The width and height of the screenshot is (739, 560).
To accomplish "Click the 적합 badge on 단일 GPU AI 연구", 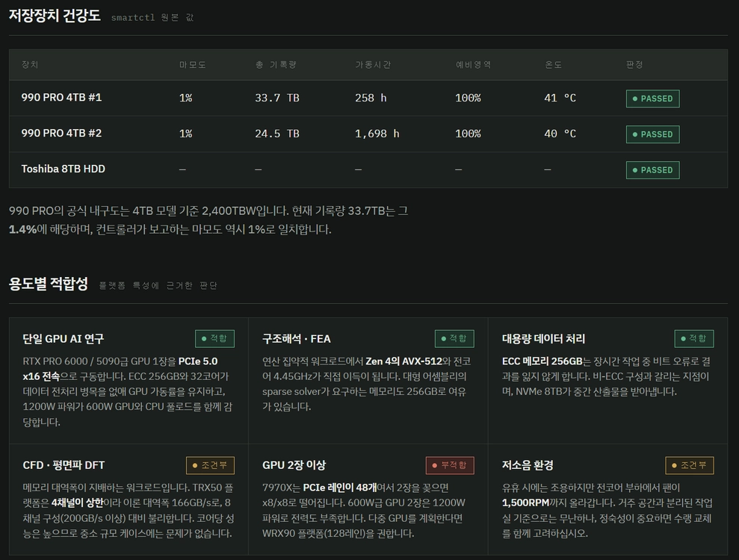I will [x=214, y=339].
